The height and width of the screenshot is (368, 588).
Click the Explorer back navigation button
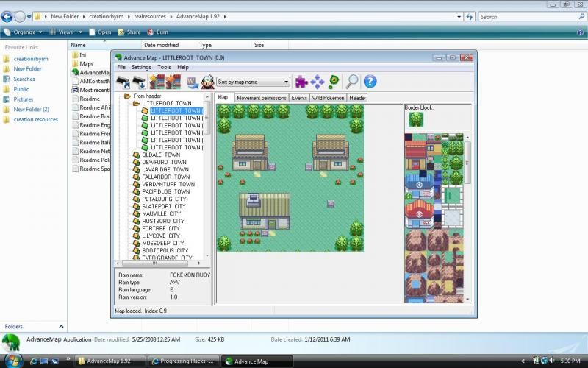pyautogui.click(x=7, y=16)
